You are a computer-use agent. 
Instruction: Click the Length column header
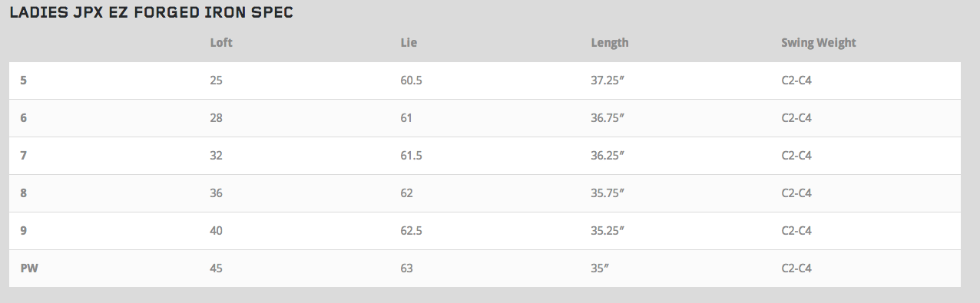[610, 43]
